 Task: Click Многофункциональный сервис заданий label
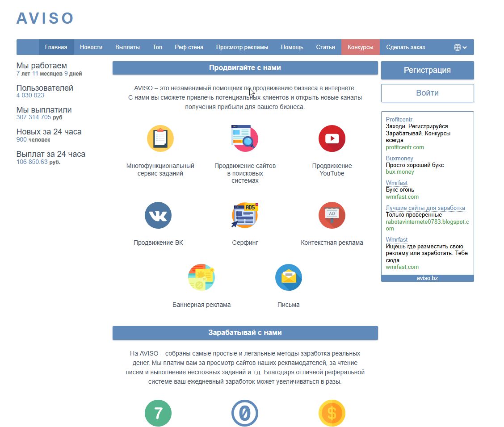160,170
